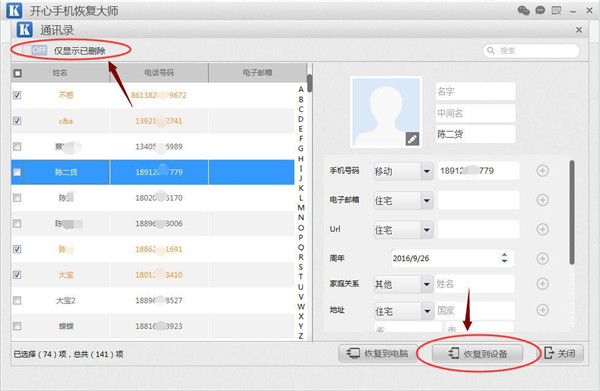
Task: Select the c&a contact name
Action: coord(66,121)
